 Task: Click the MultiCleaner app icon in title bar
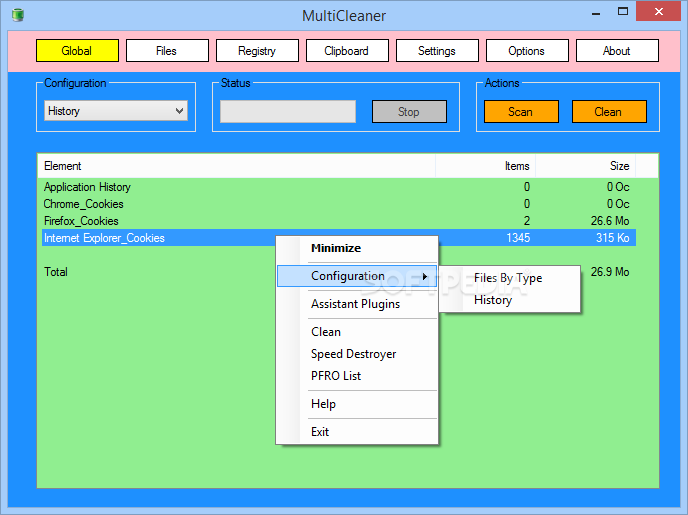point(18,15)
